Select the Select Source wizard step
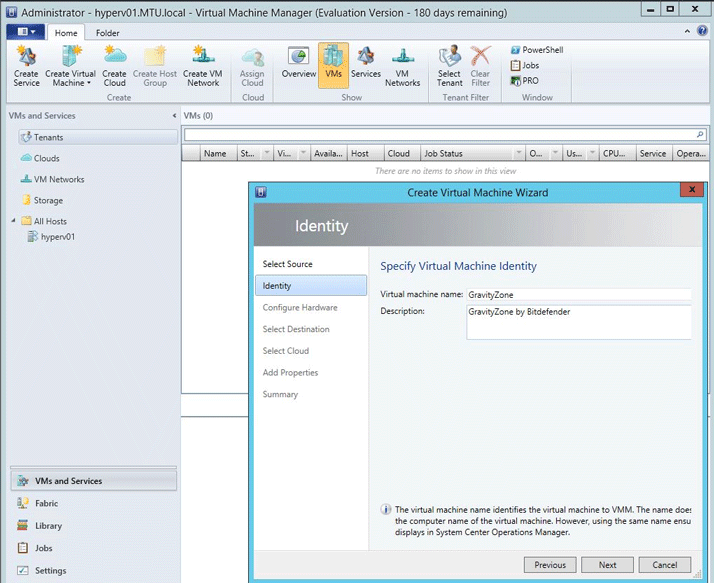 [x=287, y=264]
